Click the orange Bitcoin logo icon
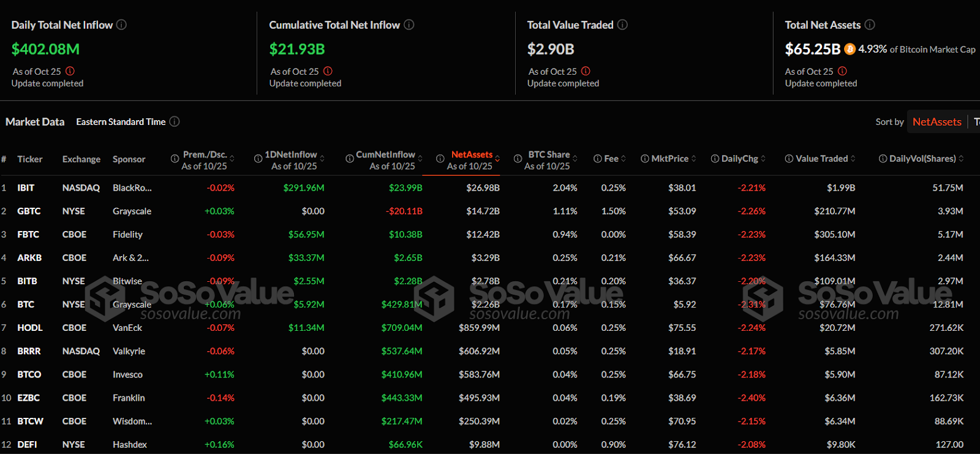The height and width of the screenshot is (454, 980). click(x=850, y=49)
